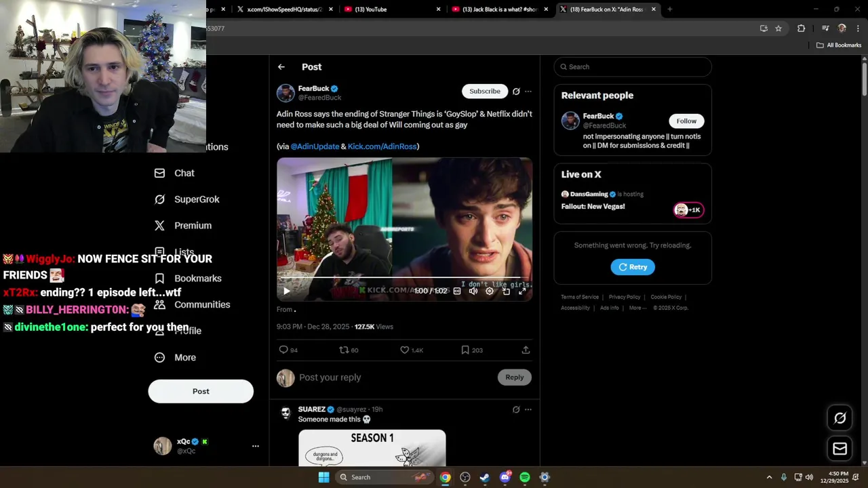Open Steam from the taskbar

click(485, 477)
